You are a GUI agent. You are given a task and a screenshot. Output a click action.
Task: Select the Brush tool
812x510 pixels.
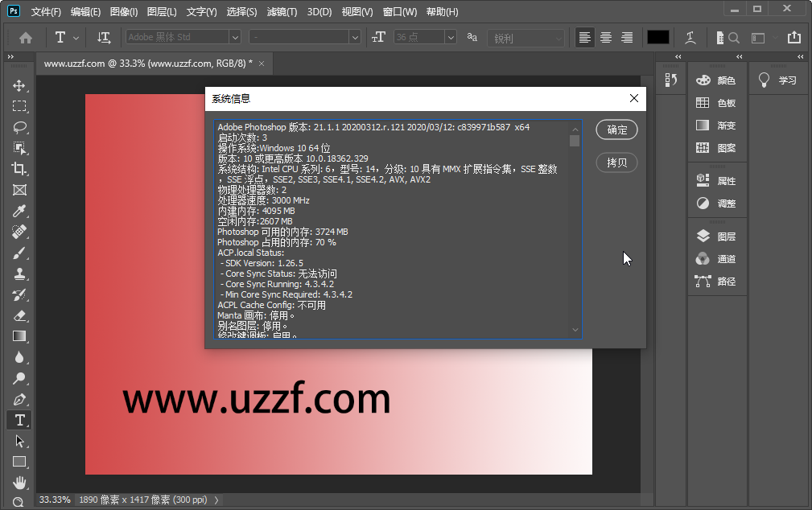pyautogui.click(x=19, y=253)
